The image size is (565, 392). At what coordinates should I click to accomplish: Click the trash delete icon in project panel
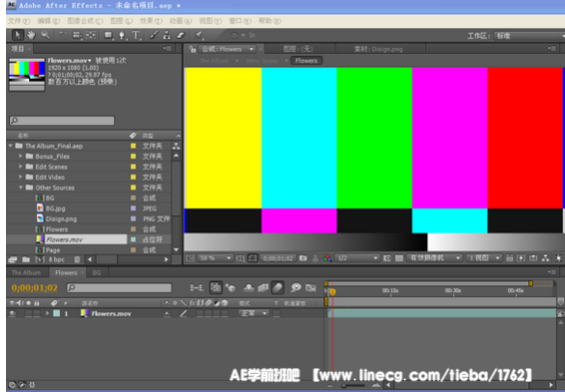click(x=77, y=259)
